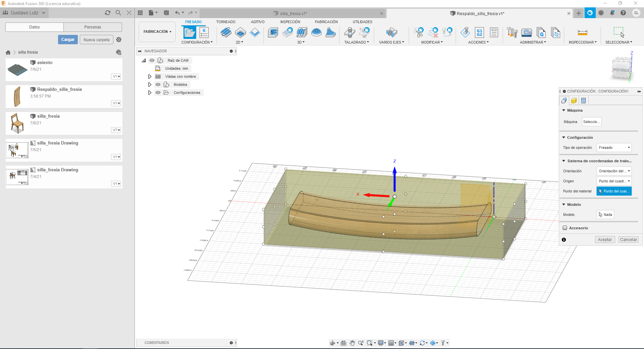This screenshot has width=644, height=349.
Task: Select the 2D face milling icon
Action: pos(255,33)
